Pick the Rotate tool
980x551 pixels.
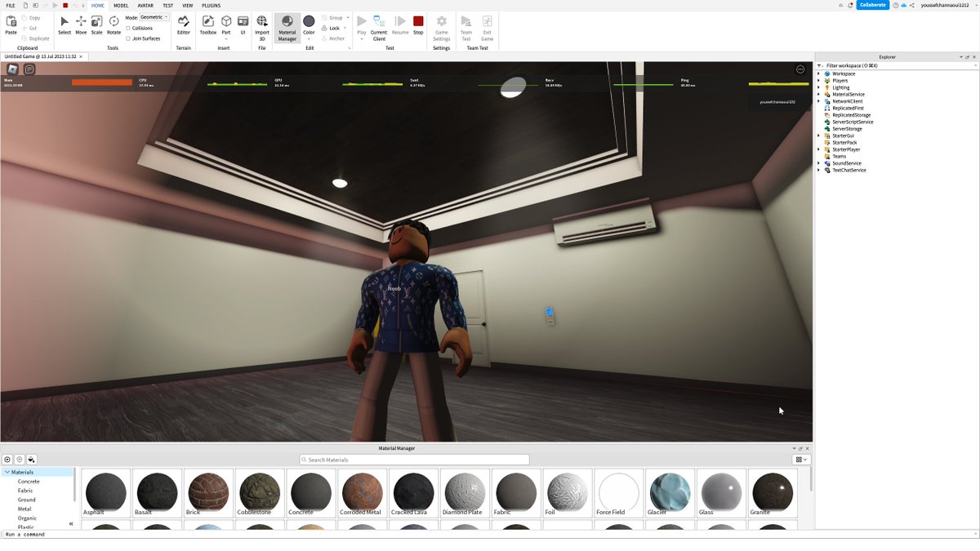[114, 25]
